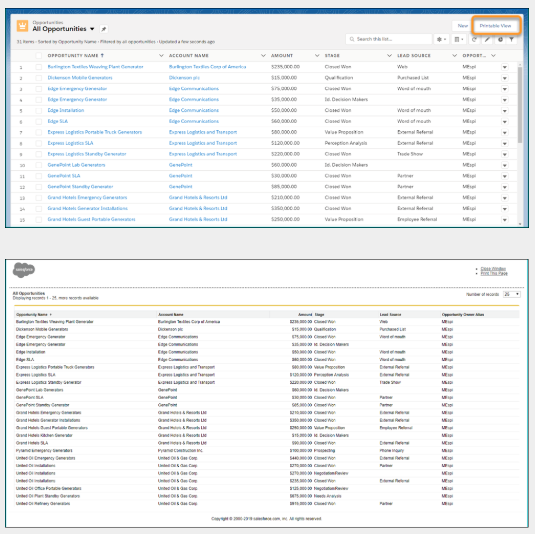The width and height of the screenshot is (535, 534).
Task: Click the Perception Analysis stage cell in the list
Action: pyautogui.click(x=346, y=143)
